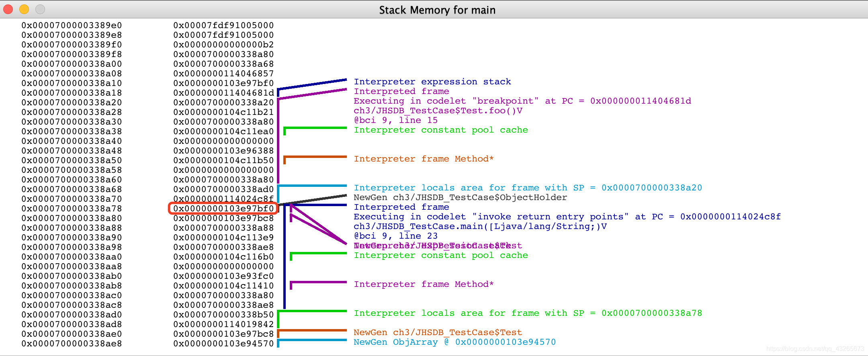Click locals area annotation with SP 0x0000700000338a20
This screenshot has width=868, height=356.
point(528,188)
